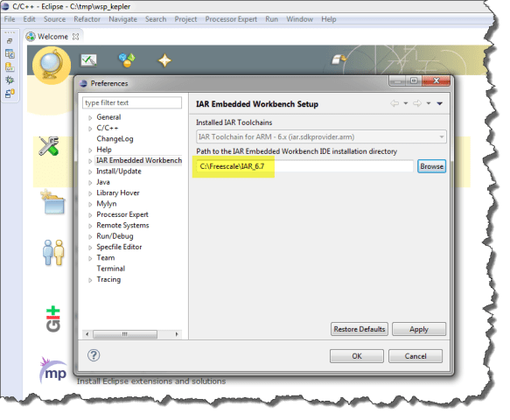Viewport: 510px width, 420px height.
Task: Click the Marketplace mp icon
Action: [x=53, y=371]
